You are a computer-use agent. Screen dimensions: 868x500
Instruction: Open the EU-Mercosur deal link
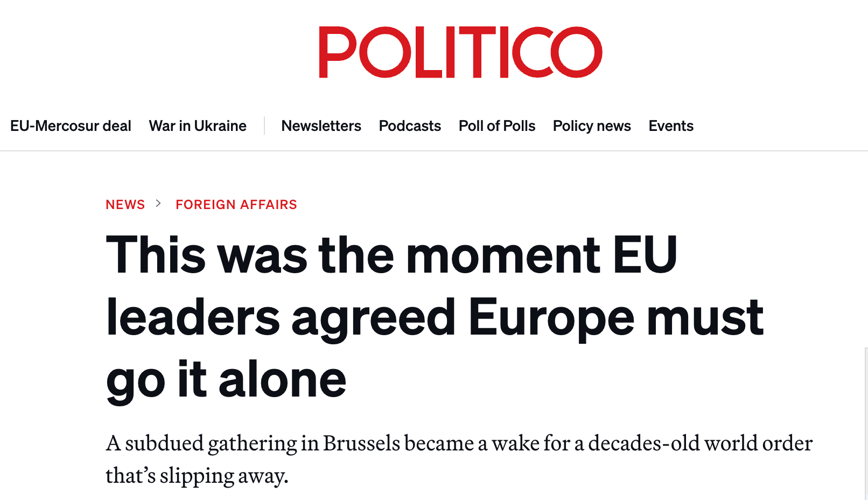(x=71, y=126)
